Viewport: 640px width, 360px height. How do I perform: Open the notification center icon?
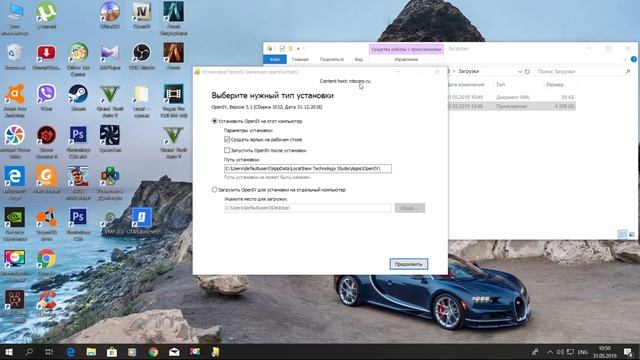628,352
